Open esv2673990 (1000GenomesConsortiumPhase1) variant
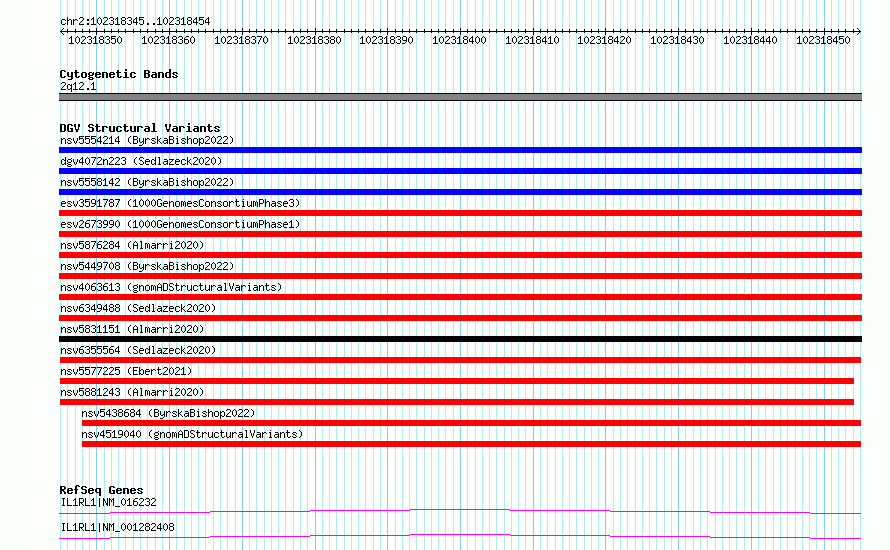Screen dimensions: 890x550 coord(180,224)
